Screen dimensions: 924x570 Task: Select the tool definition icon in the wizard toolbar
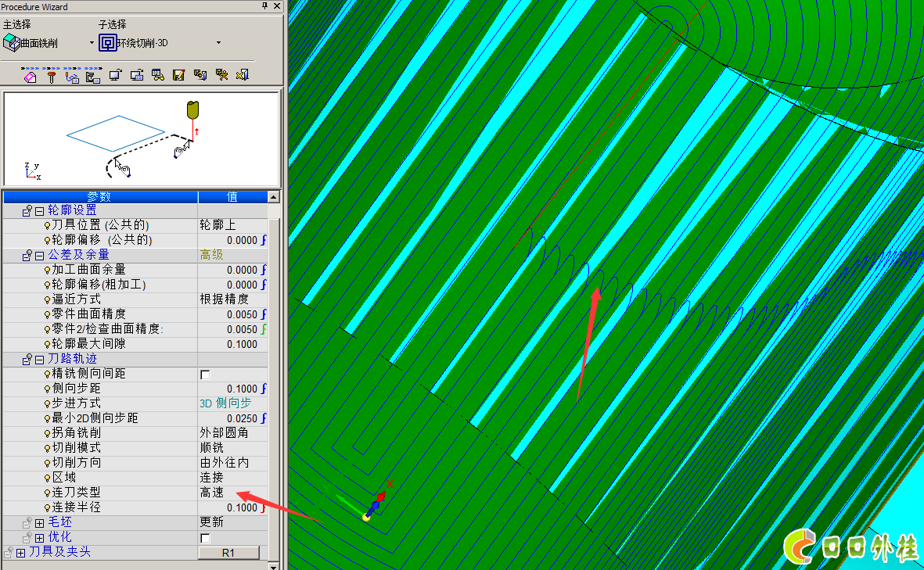[x=51, y=76]
